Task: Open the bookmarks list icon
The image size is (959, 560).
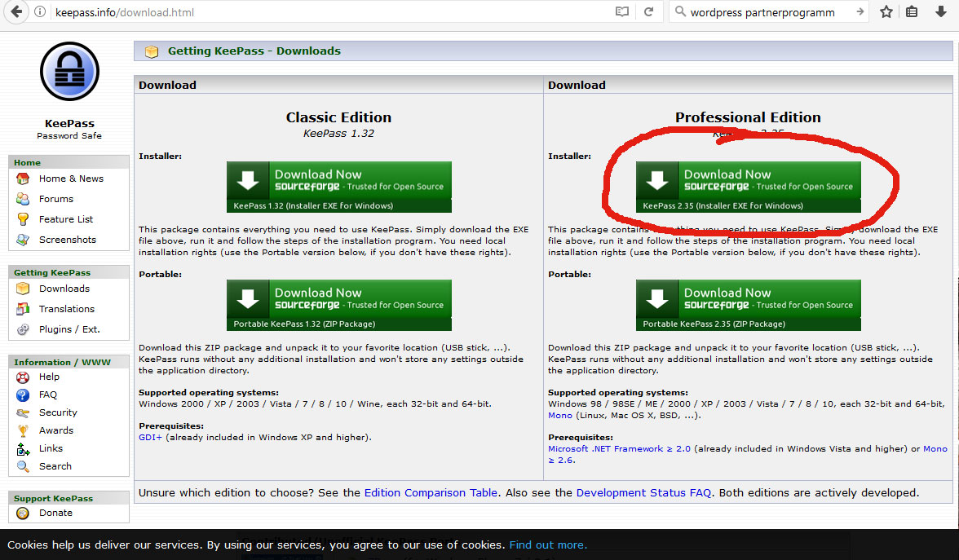Action: click(x=912, y=11)
